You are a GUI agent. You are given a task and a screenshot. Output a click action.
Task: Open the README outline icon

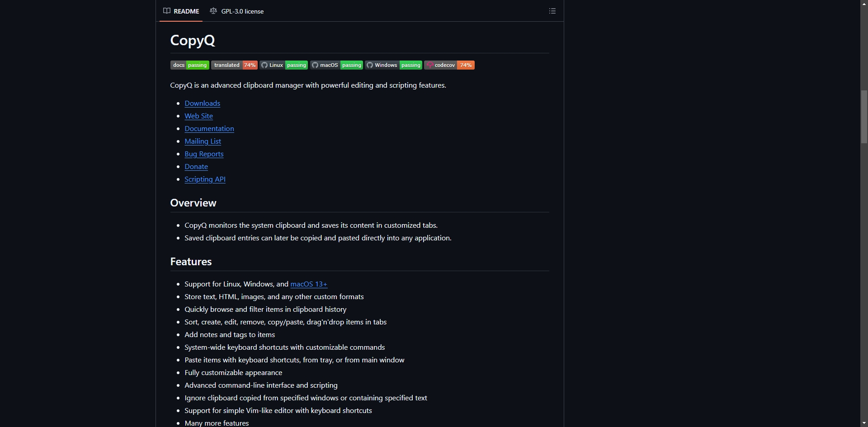(552, 11)
